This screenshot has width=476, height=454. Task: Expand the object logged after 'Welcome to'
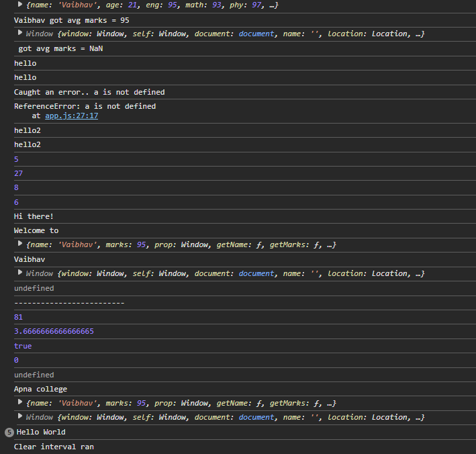tap(20, 244)
